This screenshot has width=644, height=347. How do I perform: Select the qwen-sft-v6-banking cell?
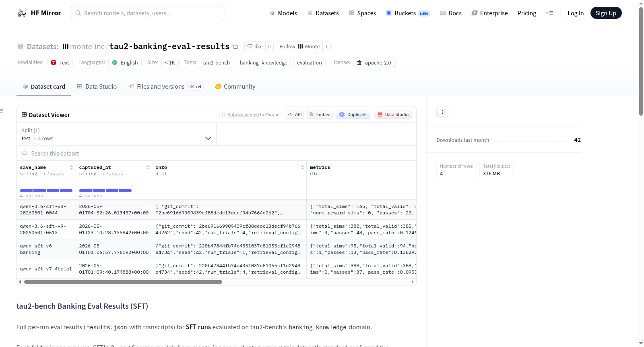click(46, 249)
